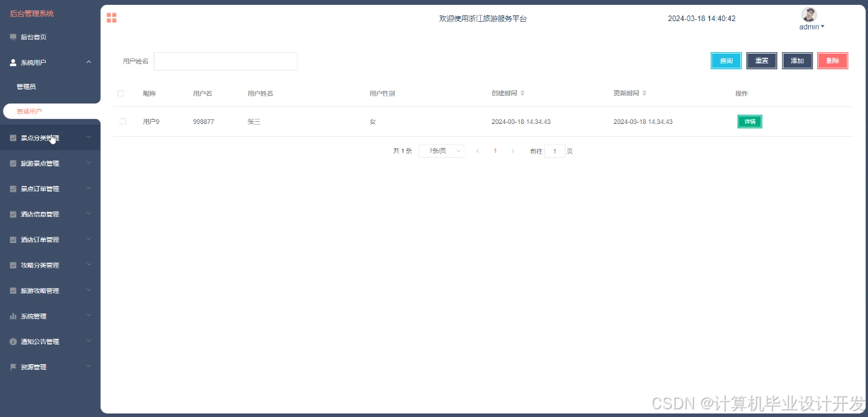The width and height of the screenshot is (868, 417).
Task: Select page number 1 in pagination
Action: coord(495,151)
